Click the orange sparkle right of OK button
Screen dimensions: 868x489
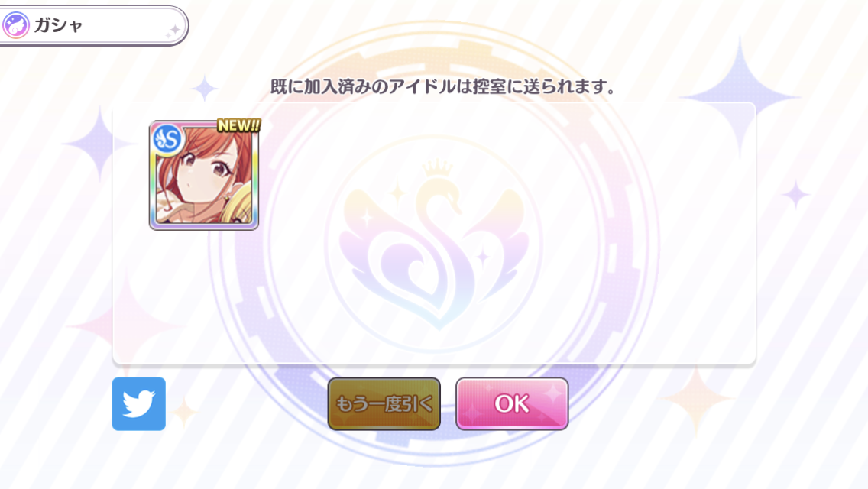pyautogui.click(x=697, y=399)
